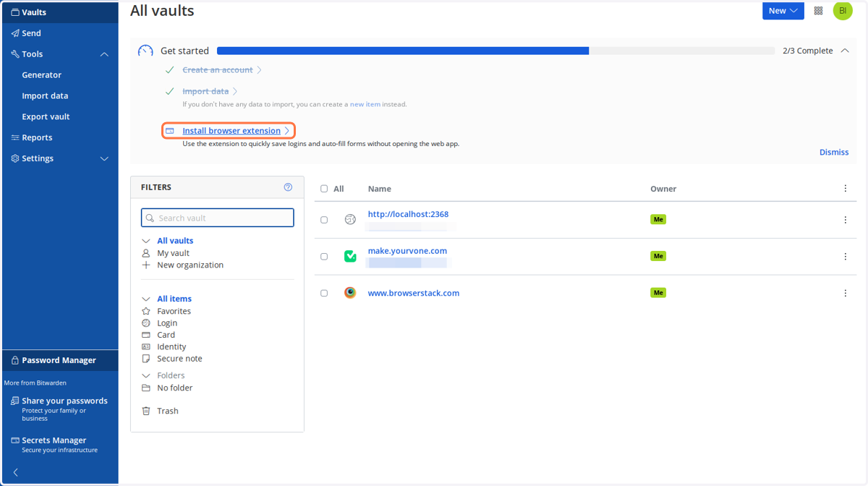Filter by Login items
The image size is (868, 486).
point(167,323)
